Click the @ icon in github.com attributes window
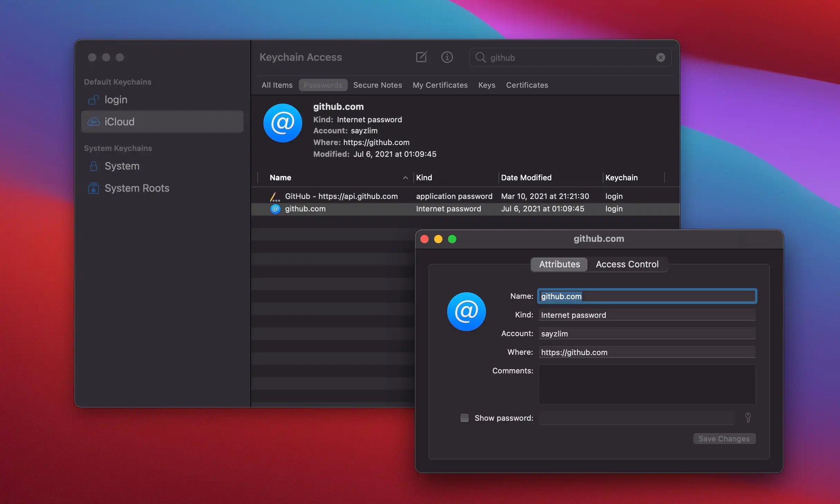Screen dimensions: 840x504 [x=466, y=312]
